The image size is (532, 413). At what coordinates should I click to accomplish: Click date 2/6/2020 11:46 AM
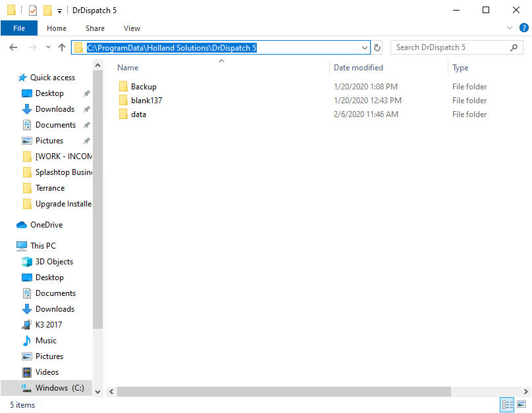point(366,114)
